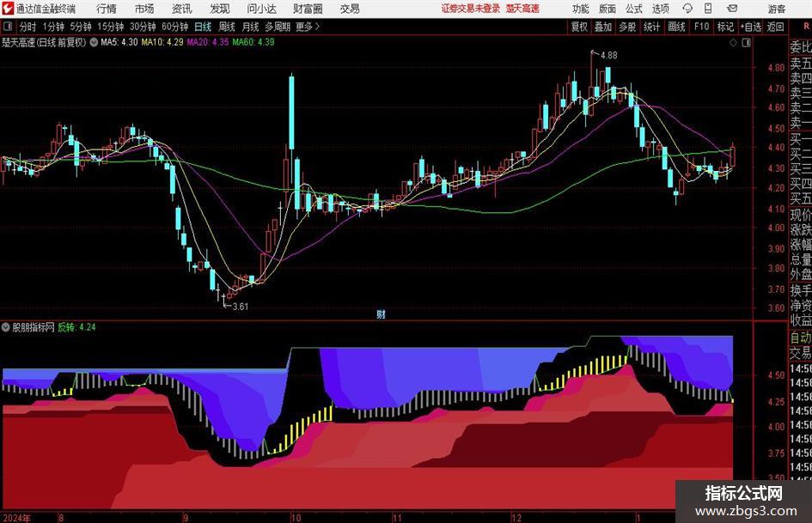
Task: Click the 3.61 low price label
Action: 241,307
